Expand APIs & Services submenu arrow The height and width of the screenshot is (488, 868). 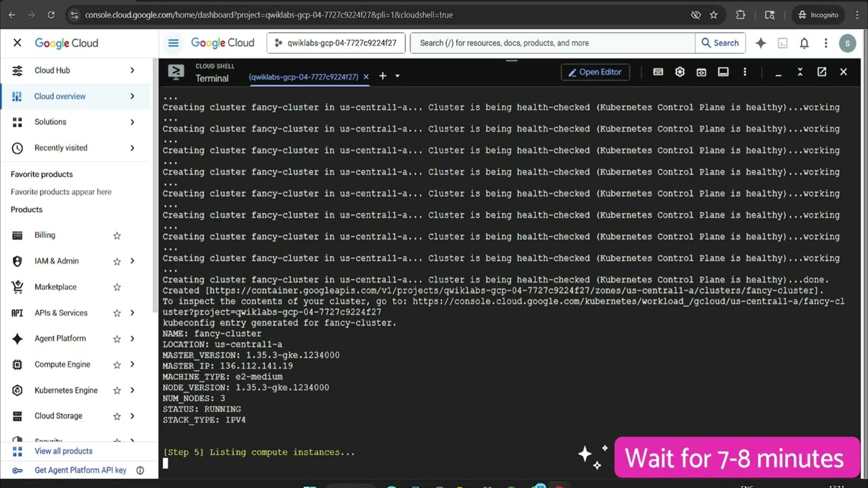point(132,313)
